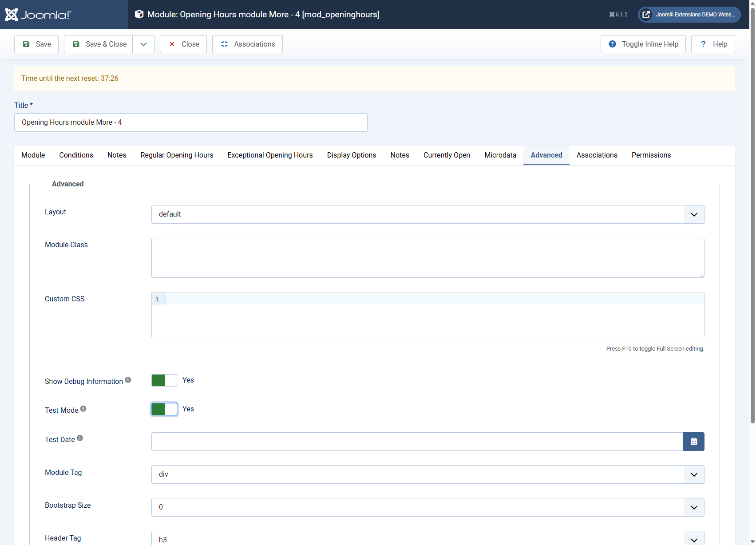Click the Joomla version 6.1.2 indicator
This screenshot has height=545, width=756.
tap(618, 15)
